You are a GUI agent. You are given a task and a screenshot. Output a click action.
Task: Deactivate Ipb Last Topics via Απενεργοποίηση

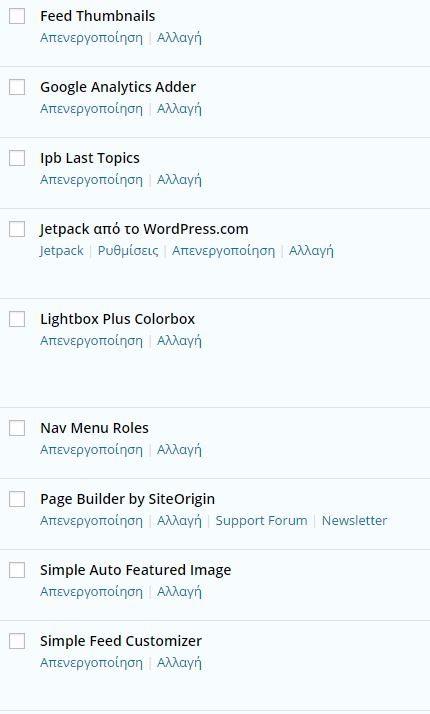[91, 180]
